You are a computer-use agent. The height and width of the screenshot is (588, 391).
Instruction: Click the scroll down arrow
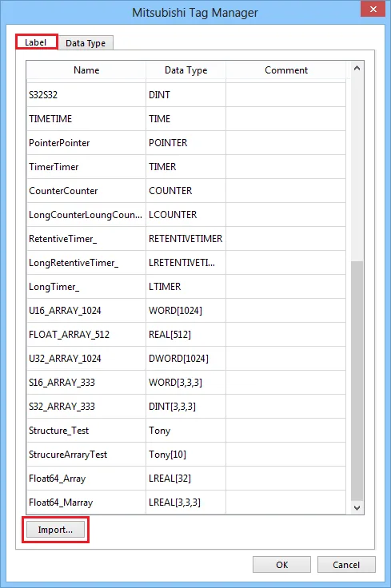[x=357, y=508]
